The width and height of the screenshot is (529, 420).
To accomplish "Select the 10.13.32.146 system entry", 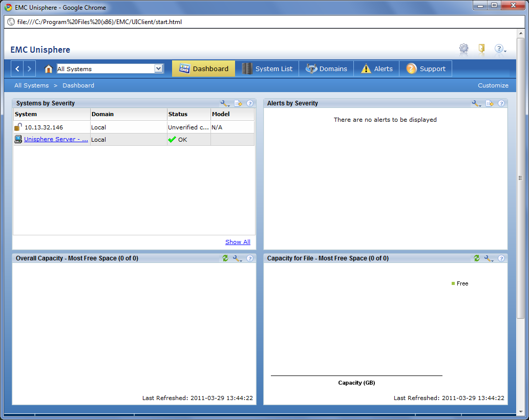I will [44, 127].
